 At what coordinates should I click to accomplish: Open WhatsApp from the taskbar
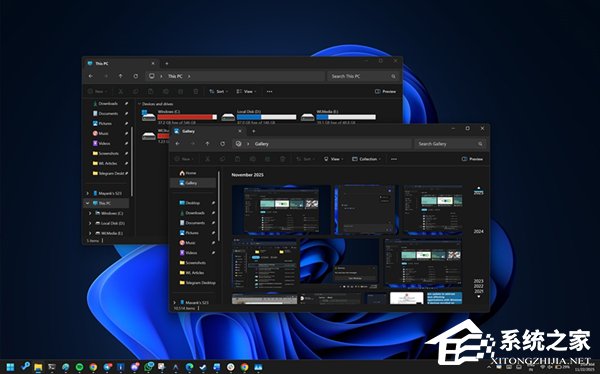point(148,367)
